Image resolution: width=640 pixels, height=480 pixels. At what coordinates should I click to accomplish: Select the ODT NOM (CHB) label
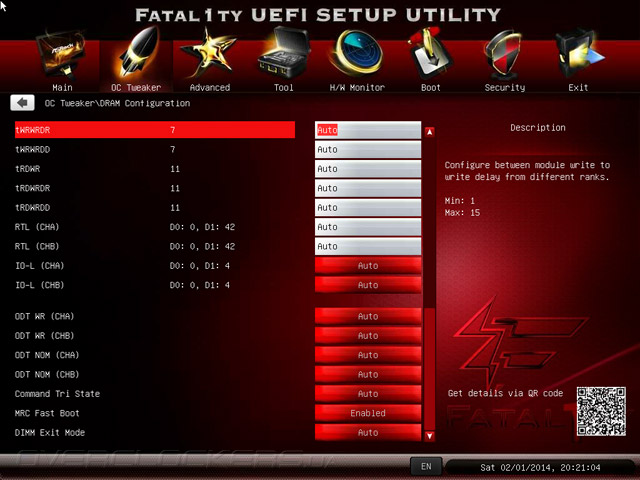pyautogui.click(x=47, y=374)
